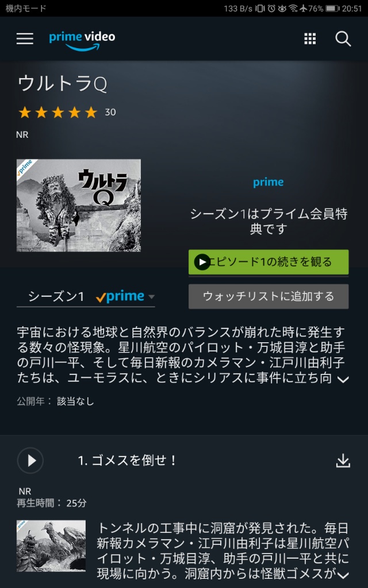Open the シーズン1 season dropdown

click(86, 297)
